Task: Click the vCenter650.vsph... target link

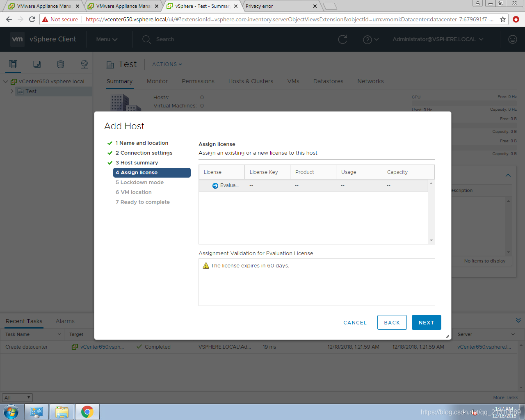Action: 102,347
